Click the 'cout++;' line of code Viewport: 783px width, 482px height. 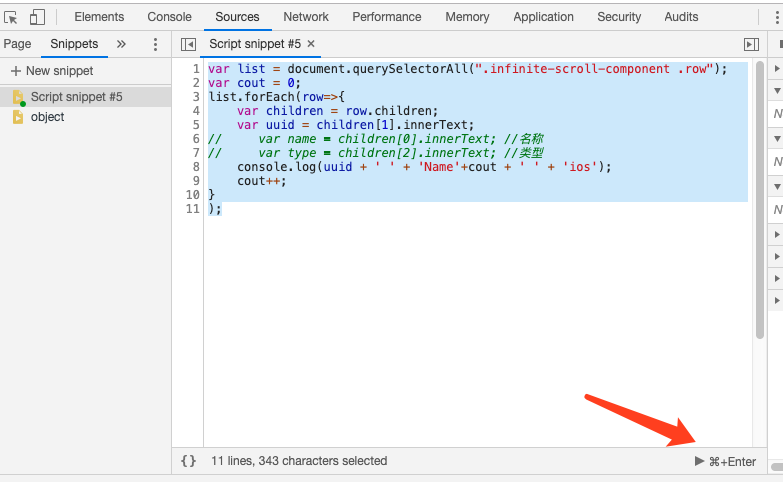tap(262, 181)
